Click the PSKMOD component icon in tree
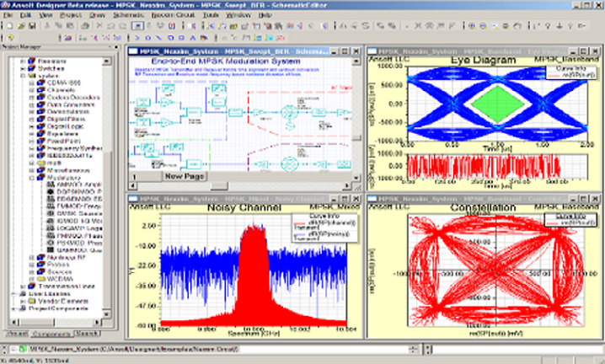605x364 pixels. (x=51, y=243)
